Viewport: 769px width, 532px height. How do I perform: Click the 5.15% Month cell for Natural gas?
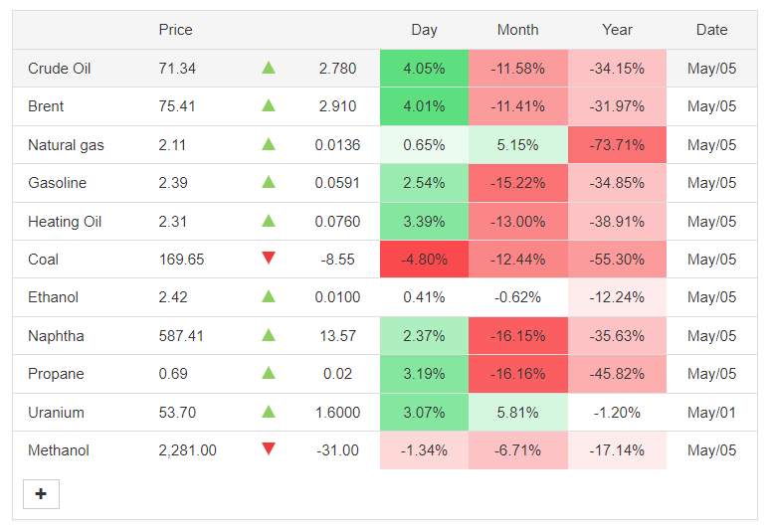coord(518,145)
